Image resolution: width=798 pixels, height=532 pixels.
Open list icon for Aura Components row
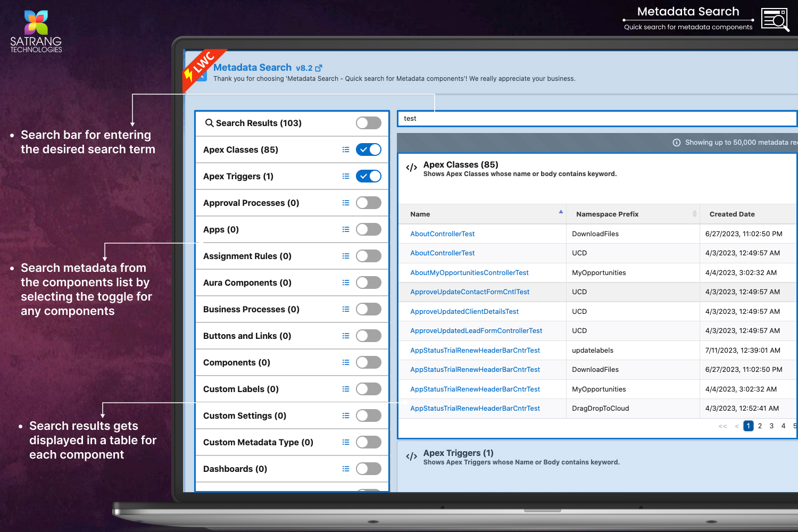(x=346, y=282)
